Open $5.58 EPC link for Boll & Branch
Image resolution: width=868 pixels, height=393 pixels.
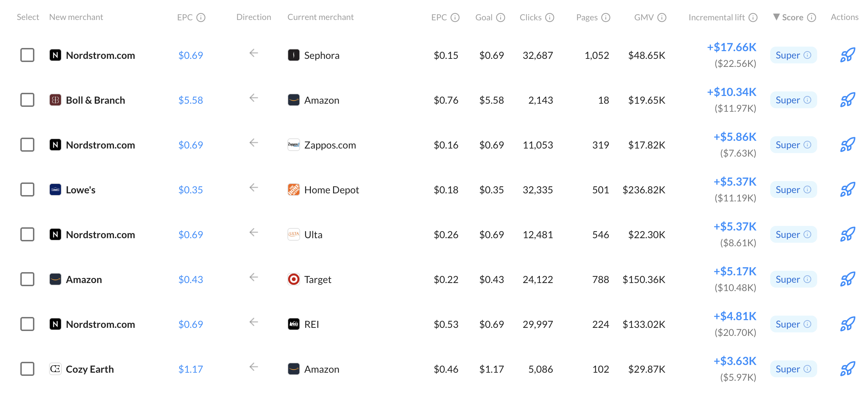coord(191,100)
